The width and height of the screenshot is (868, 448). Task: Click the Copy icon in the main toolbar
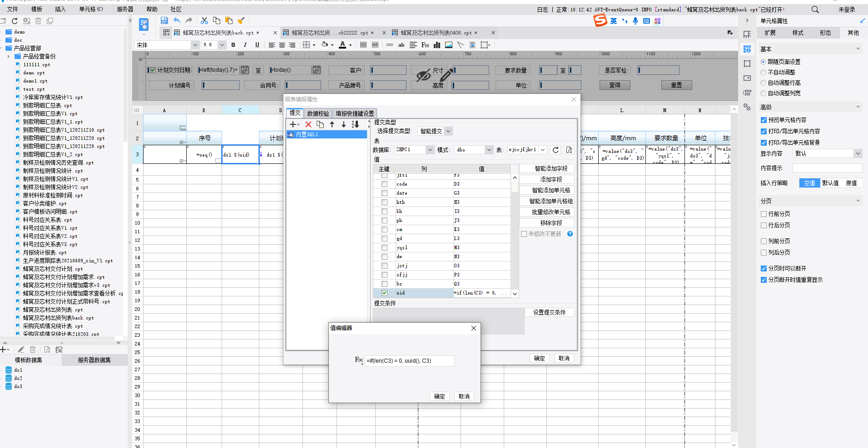217,20
